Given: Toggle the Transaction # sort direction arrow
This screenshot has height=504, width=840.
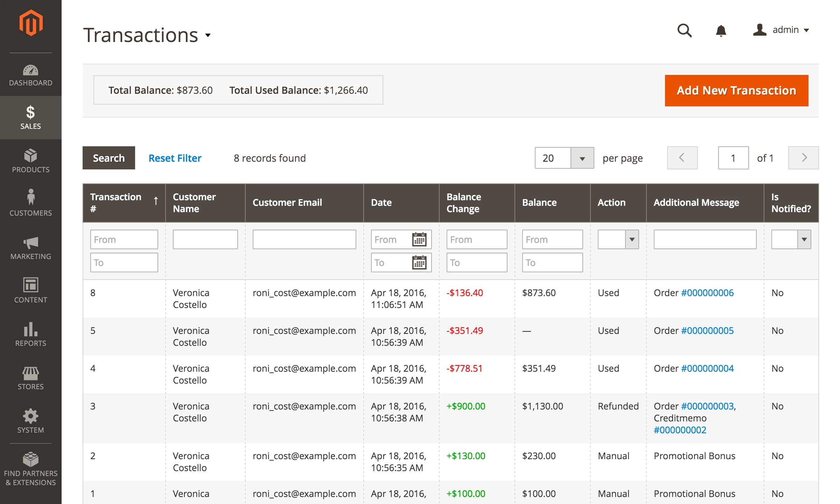Looking at the screenshot, I should coord(156,202).
